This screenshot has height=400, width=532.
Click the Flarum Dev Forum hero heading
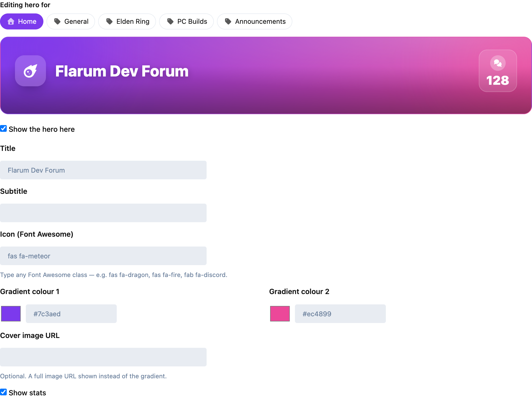coord(122,71)
